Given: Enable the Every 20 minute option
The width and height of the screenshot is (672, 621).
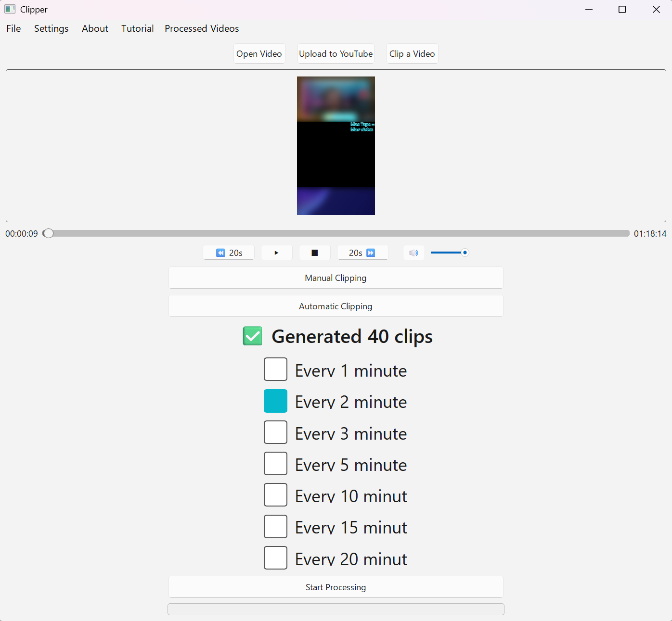Looking at the screenshot, I should 275,558.
